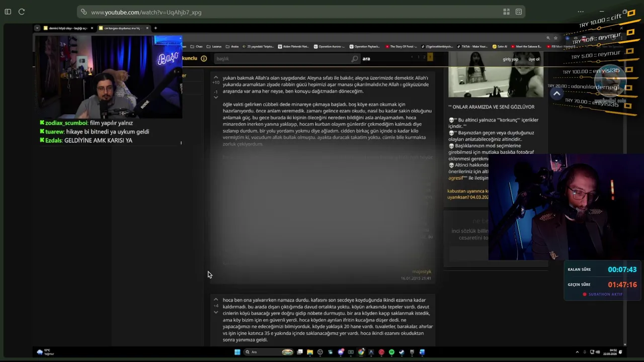This screenshot has height=362, width=644.
Task: Open the Meet the Sakawa bookmark
Action: pyautogui.click(x=525, y=46)
